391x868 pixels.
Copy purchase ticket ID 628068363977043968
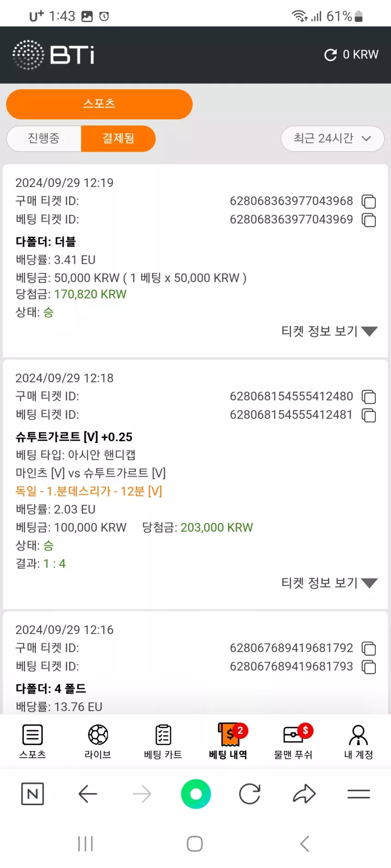tap(369, 201)
